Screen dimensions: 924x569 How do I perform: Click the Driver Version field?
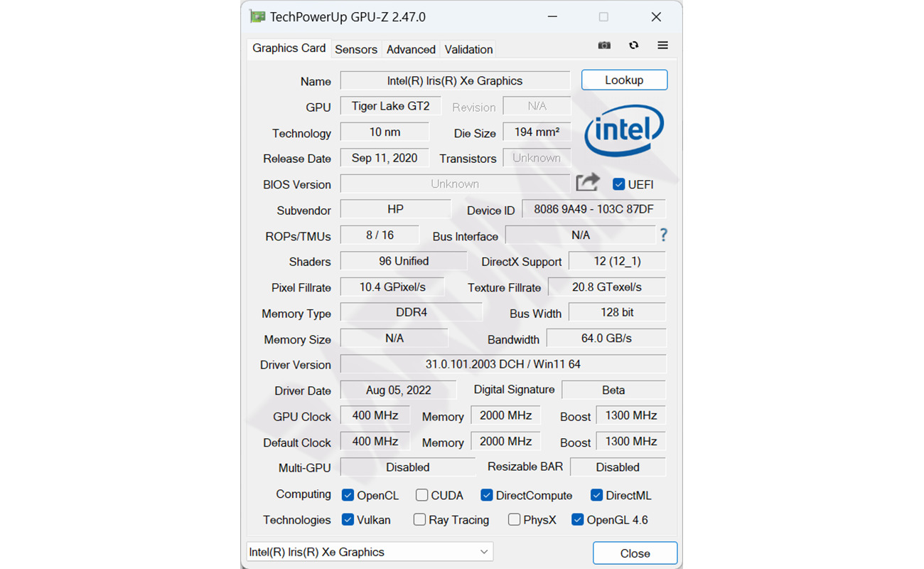tap(503, 364)
